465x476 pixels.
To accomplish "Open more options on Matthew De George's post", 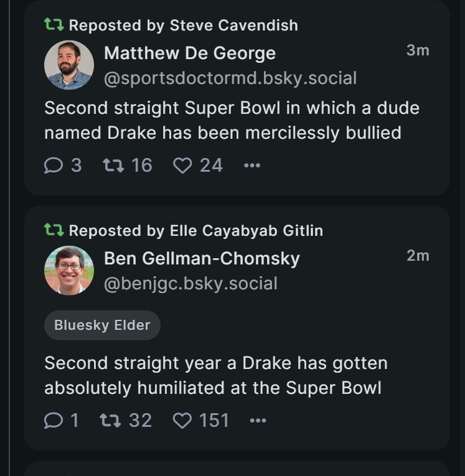I will [x=251, y=166].
